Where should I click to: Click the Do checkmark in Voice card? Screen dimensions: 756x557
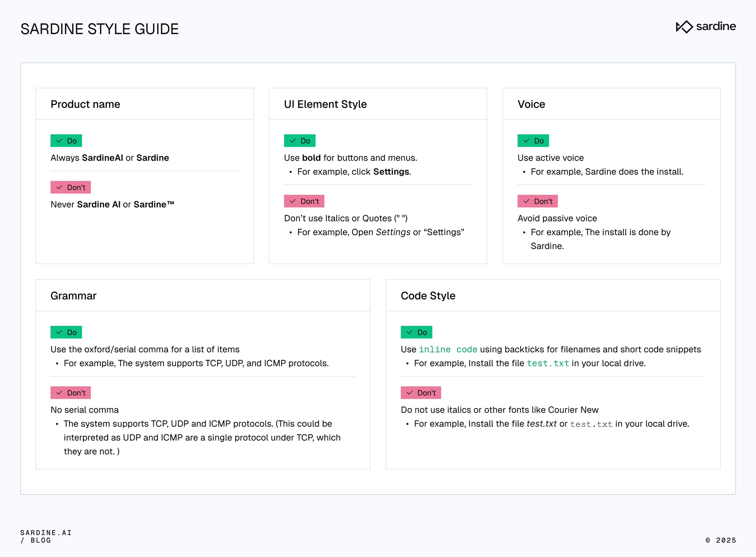(526, 141)
